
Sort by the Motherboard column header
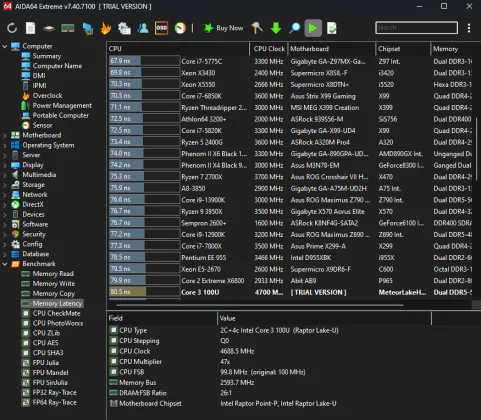pos(332,49)
